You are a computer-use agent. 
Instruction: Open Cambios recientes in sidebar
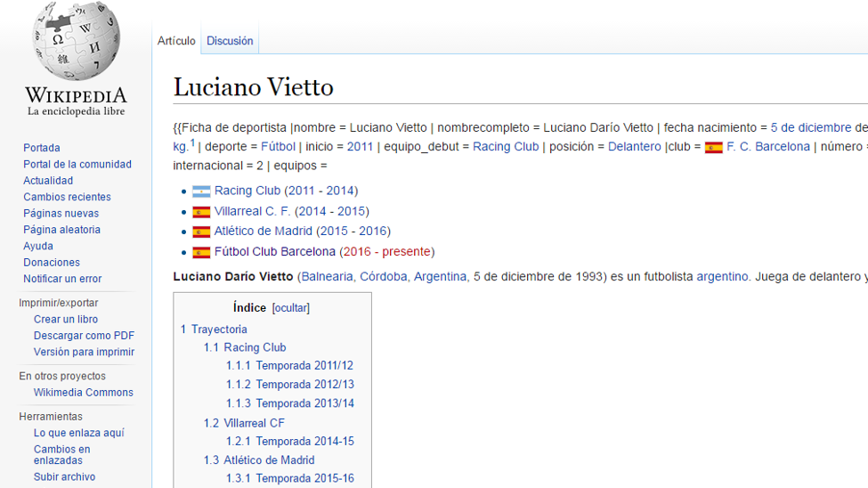67,197
